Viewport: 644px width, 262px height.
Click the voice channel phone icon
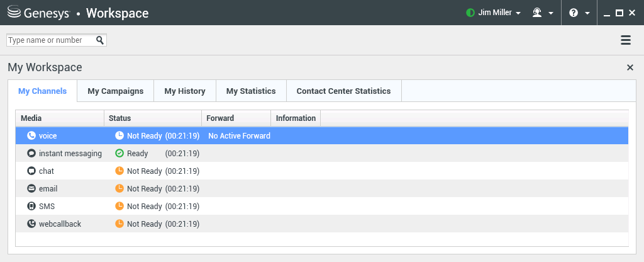click(x=31, y=135)
